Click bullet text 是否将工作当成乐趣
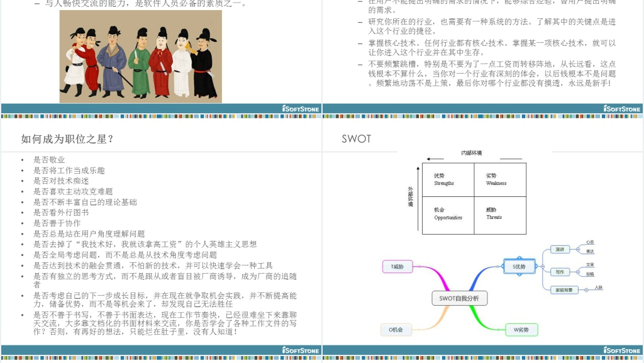 pos(69,170)
